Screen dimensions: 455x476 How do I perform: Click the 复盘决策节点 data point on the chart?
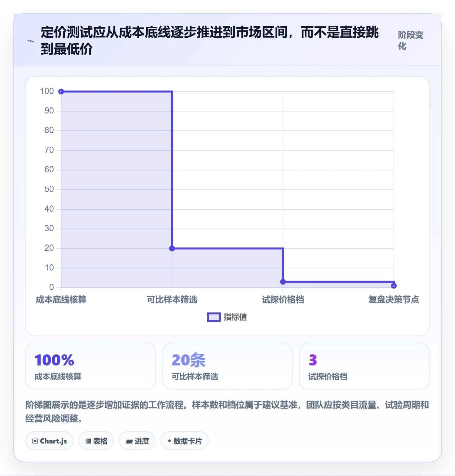pyautogui.click(x=394, y=286)
